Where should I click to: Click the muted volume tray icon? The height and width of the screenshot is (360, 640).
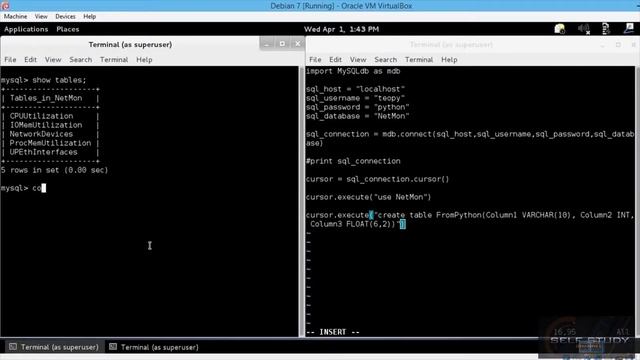coord(584,29)
